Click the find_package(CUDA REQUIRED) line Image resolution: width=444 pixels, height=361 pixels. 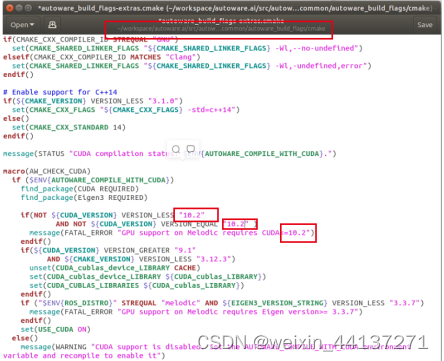coord(80,189)
